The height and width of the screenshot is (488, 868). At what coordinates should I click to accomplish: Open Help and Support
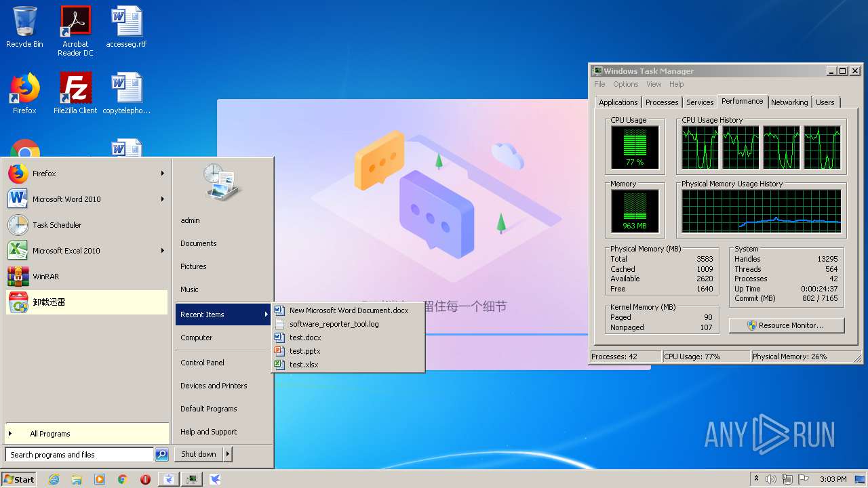click(x=223, y=432)
